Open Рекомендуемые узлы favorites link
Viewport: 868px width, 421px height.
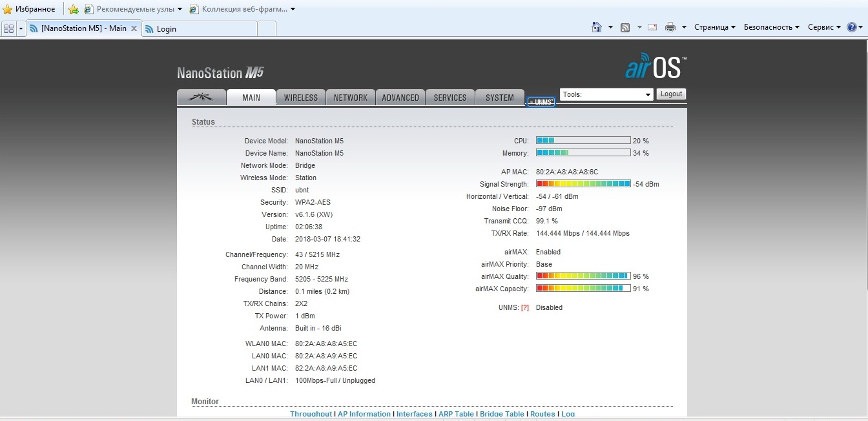(133, 9)
